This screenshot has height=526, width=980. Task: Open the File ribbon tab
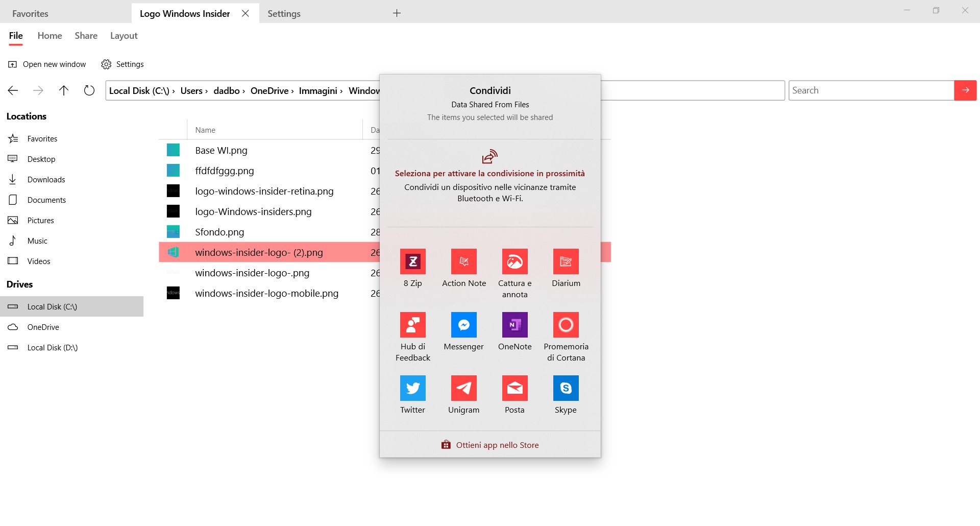(16, 36)
